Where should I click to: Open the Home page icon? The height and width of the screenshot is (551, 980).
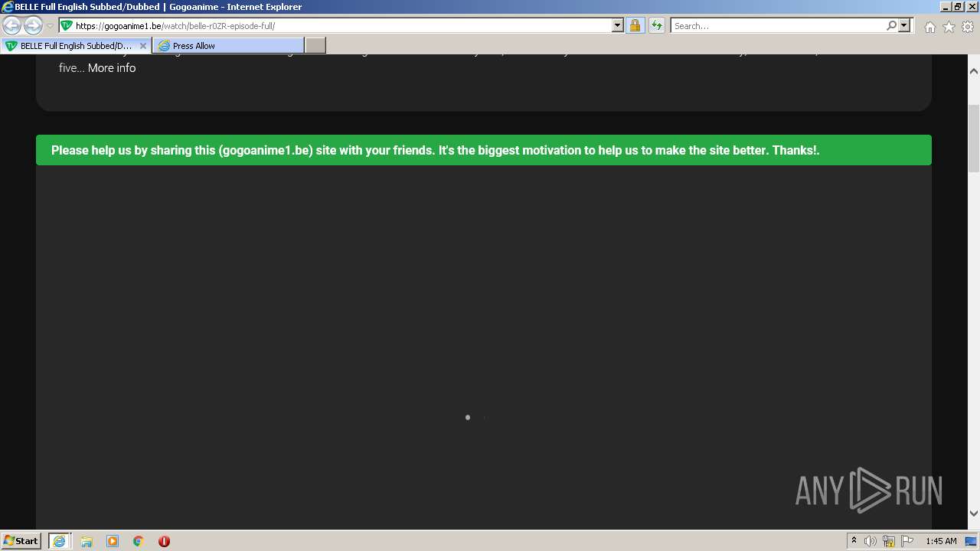[929, 27]
